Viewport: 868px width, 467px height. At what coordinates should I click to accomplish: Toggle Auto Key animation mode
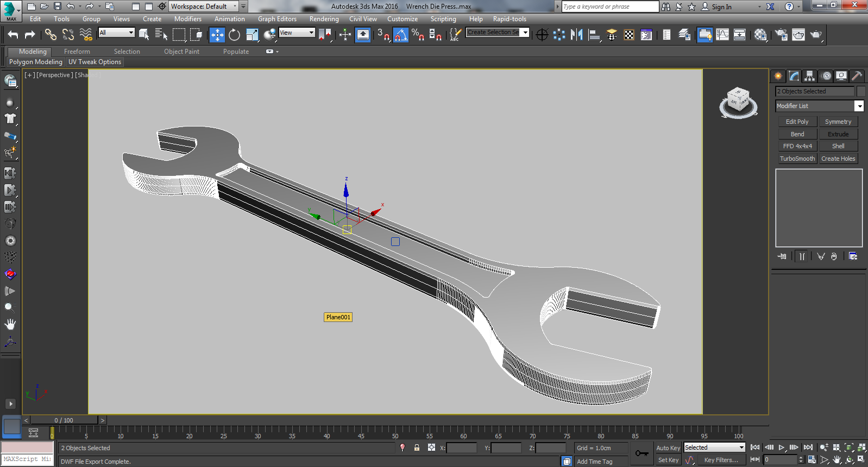pos(668,448)
